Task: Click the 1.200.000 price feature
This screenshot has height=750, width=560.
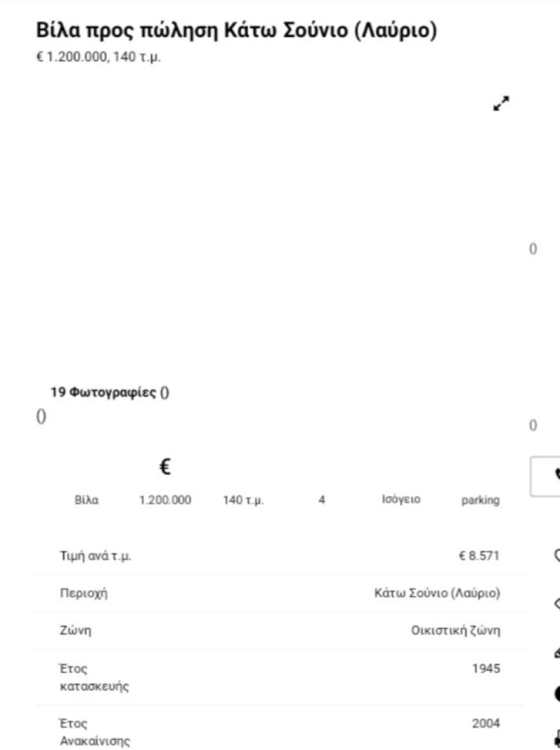Action: click(x=165, y=500)
